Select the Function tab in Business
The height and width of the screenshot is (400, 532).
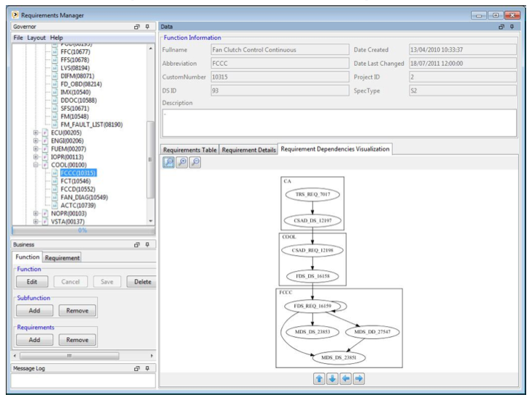27,257
